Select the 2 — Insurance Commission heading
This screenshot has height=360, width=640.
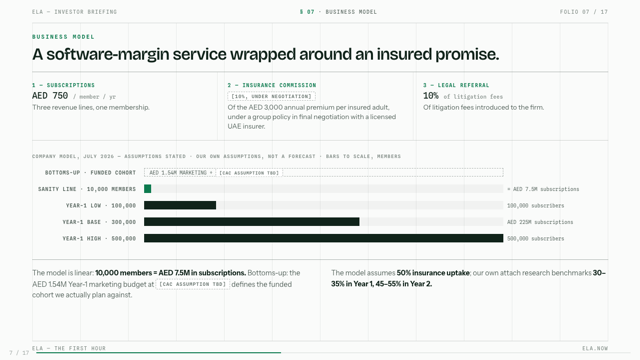(x=272, y=85)
